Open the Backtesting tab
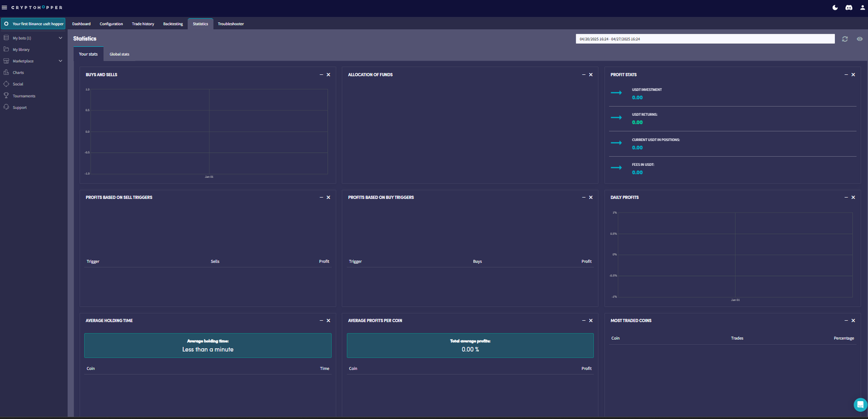The image size is (868, 419). click(x=173, y=24)
